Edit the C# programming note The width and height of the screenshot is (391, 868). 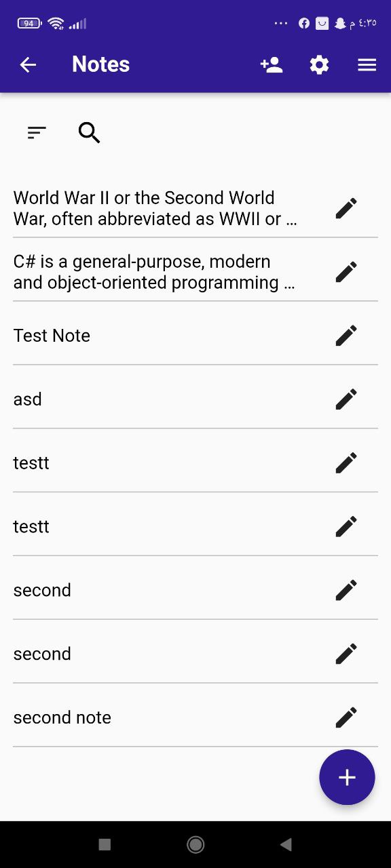(346, 271)
